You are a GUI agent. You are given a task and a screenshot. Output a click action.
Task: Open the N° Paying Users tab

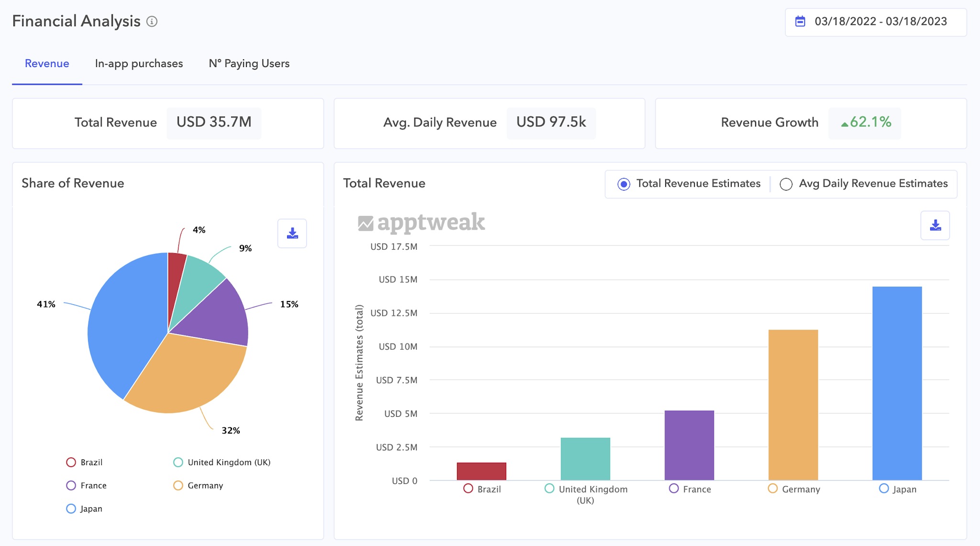click(248, 63)
